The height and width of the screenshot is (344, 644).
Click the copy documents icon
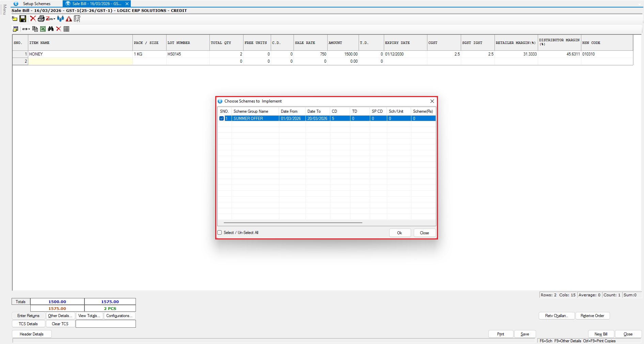(x=35, y=29)
